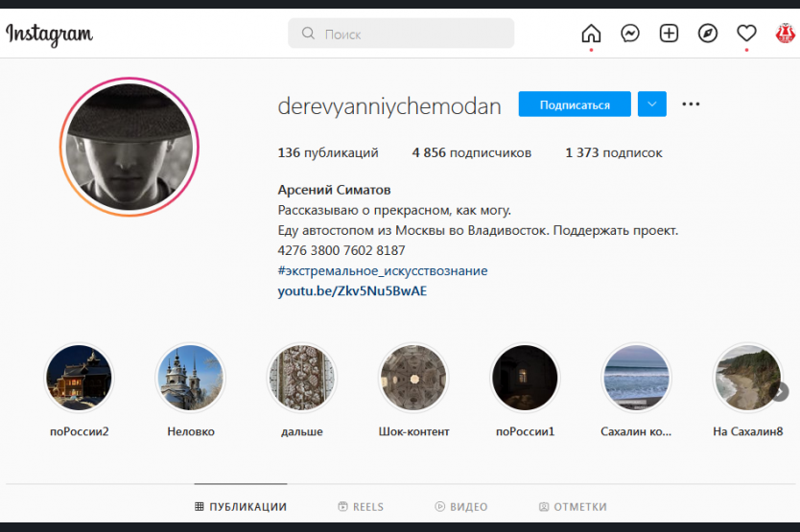The width and height of the screenshot is (800, 532).
Task: Open the 1 373 подписок following list
Action: point(614,153)
